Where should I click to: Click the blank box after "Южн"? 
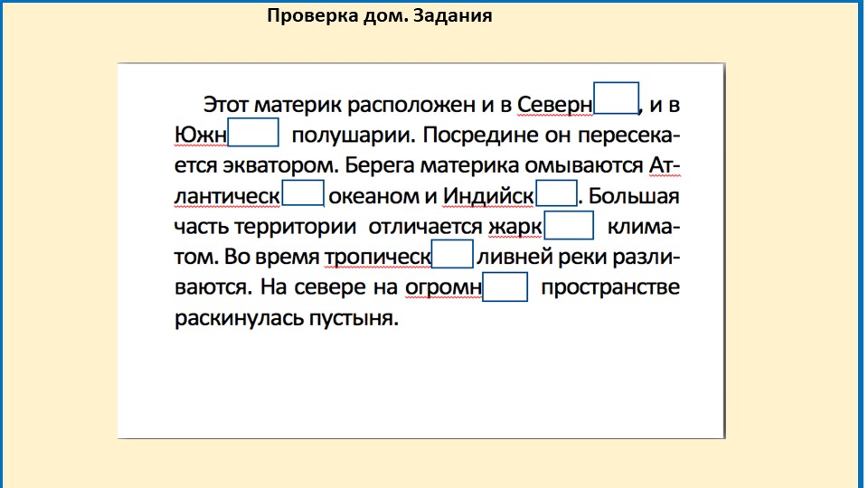pos(253,132)
